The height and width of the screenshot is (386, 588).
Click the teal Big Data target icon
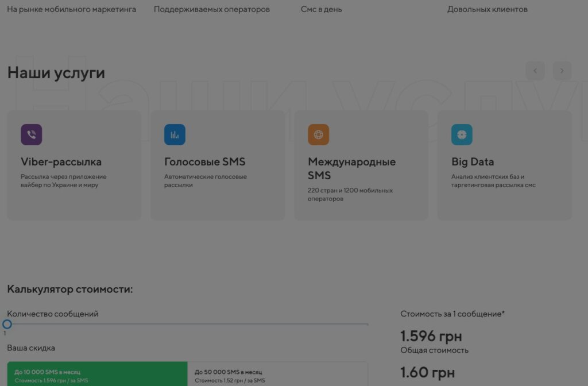click(x=462, y=134)
